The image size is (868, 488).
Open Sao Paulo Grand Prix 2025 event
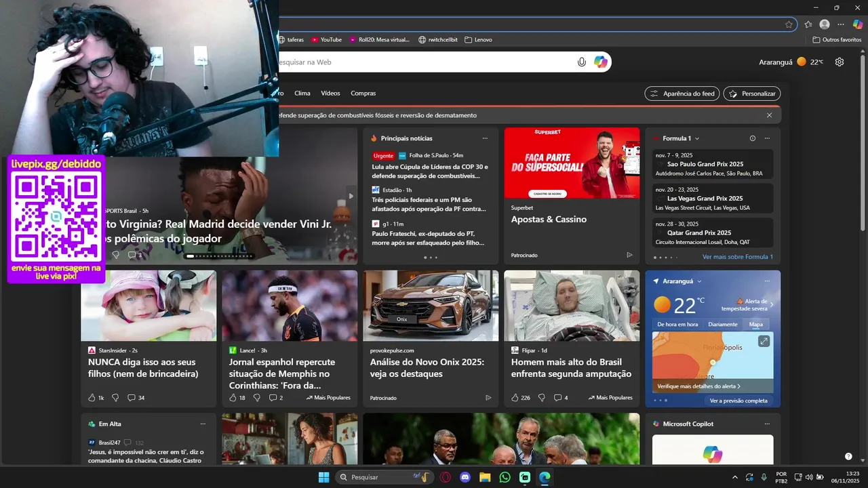click(x=713, y=164)
